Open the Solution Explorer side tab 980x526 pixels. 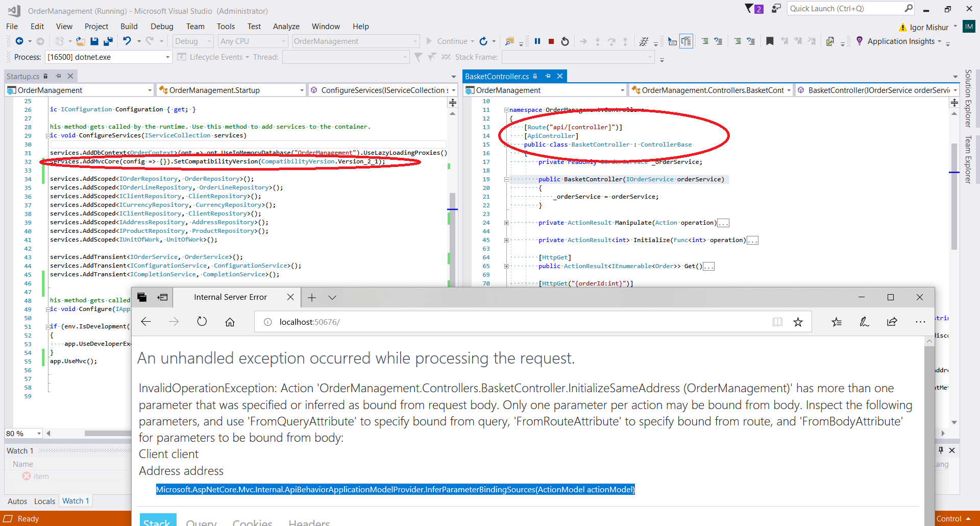(x=968, y=99)
